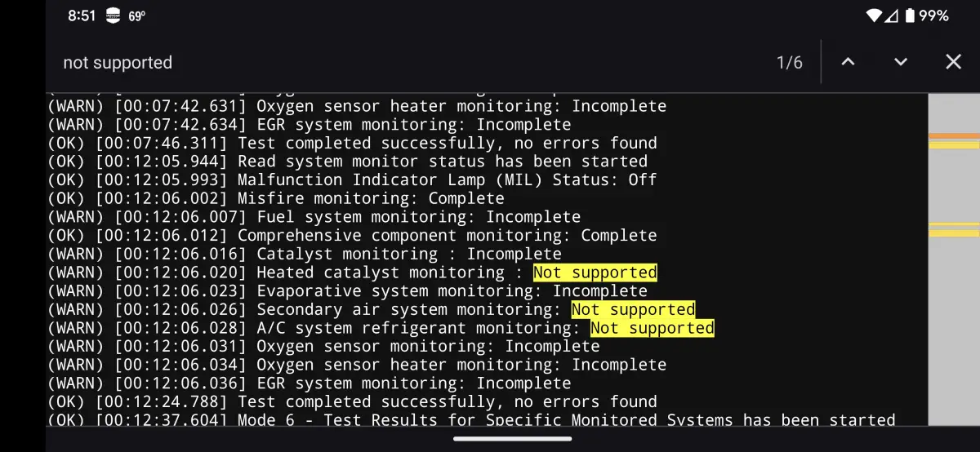Tap the battery 99% status icon

click(x=924, y=16)
